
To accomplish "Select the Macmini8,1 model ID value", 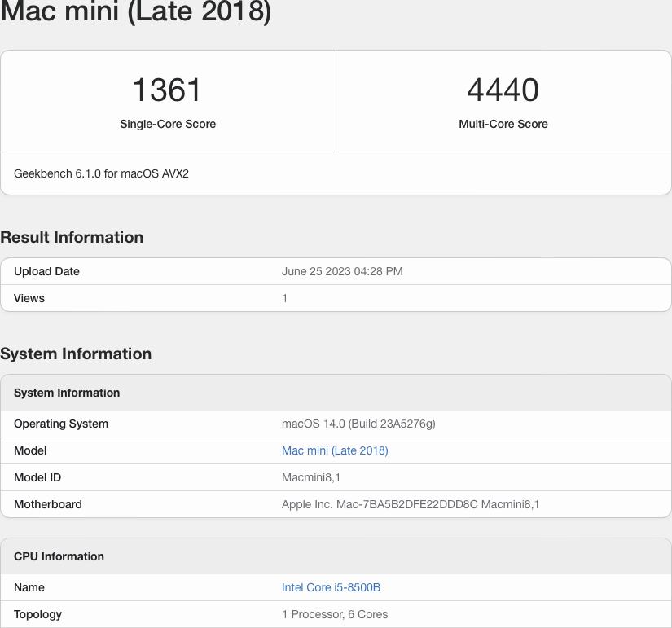I will 310,477.
